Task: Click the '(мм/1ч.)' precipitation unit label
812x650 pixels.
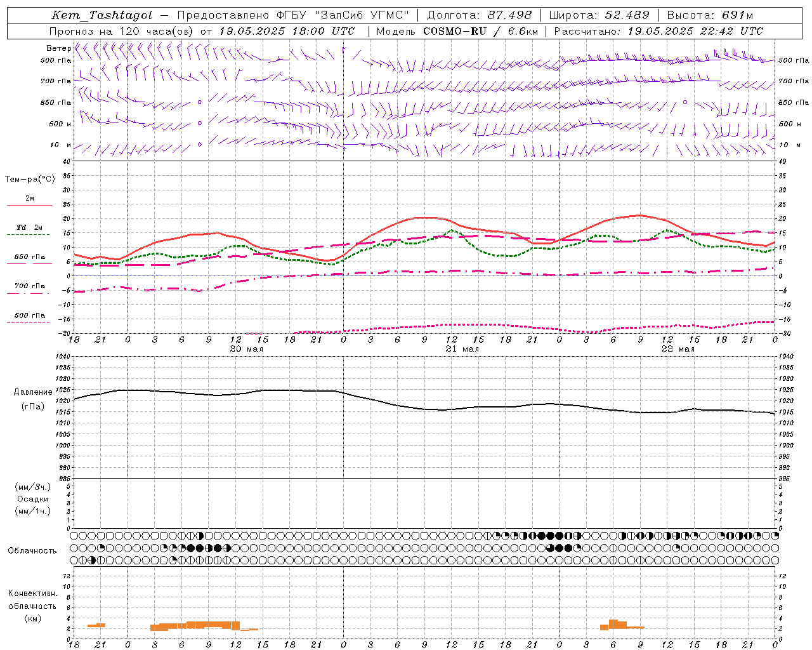Action: pyautogui.click(x=33, y=510)
